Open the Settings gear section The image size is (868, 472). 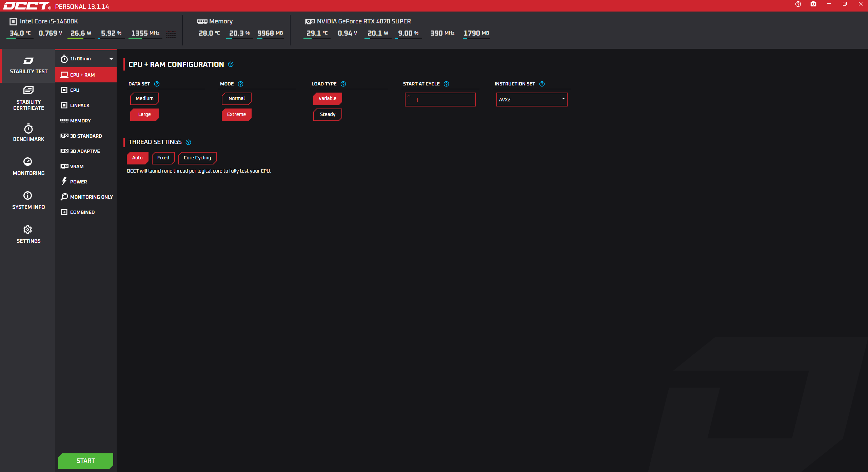pyautogui.click(x=28, y=230)
